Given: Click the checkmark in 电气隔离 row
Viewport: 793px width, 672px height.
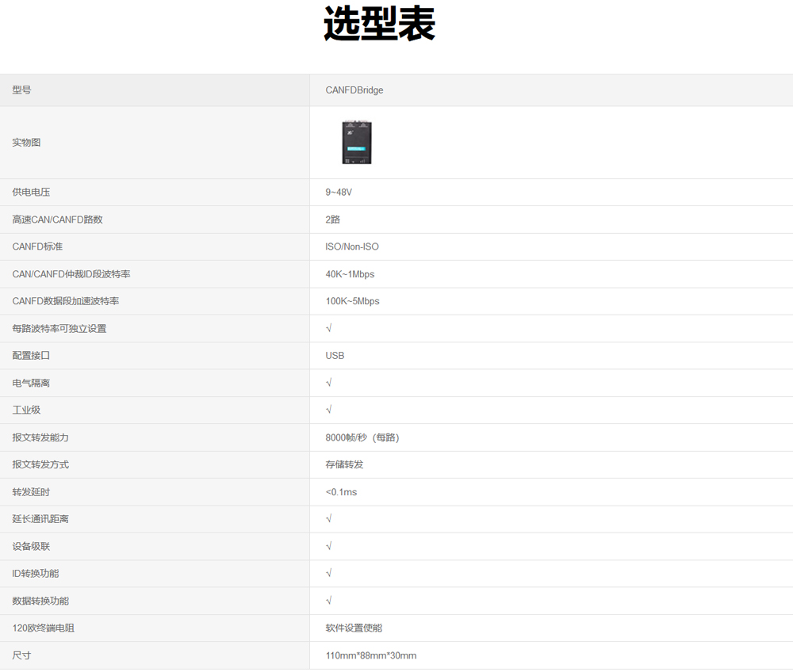Looking at the screenshot, I should tap(329, 383).
